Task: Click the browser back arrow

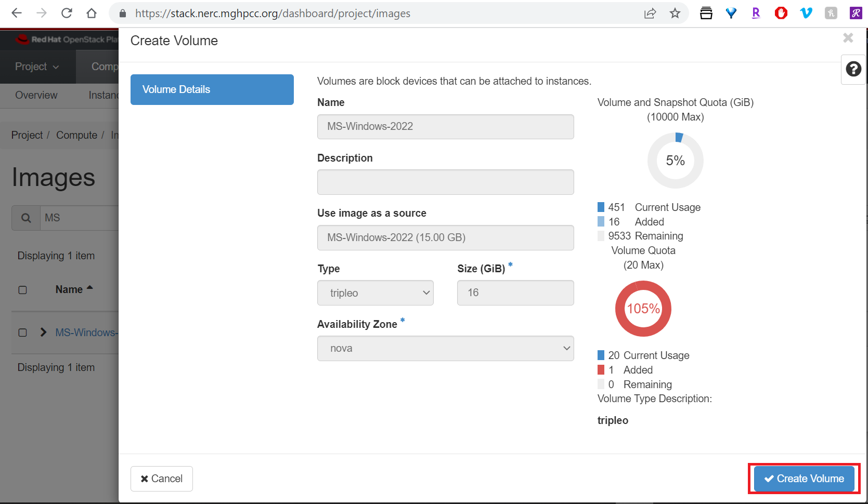Action: [x=17, y=14]
